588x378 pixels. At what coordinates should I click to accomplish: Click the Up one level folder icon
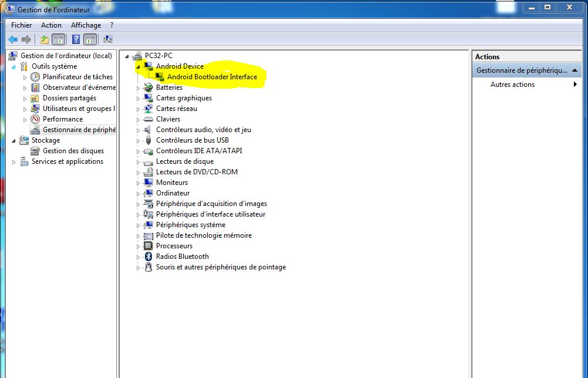coord(45,39)
